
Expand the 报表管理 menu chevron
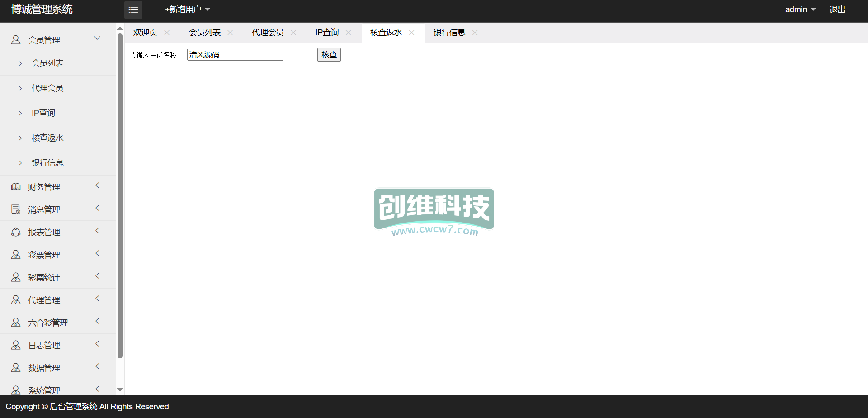(97, 231)
